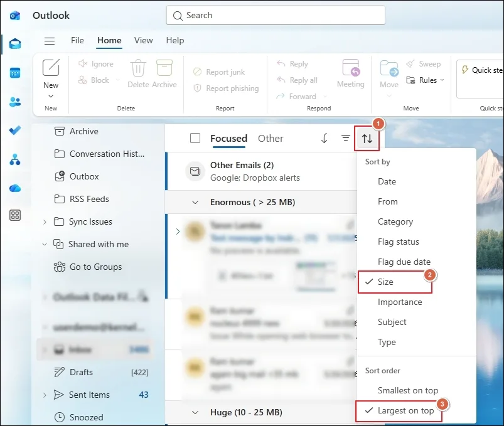This screenshot has height=426, width=504.
Task: Click Report junk
Action: tap(219, 72)
